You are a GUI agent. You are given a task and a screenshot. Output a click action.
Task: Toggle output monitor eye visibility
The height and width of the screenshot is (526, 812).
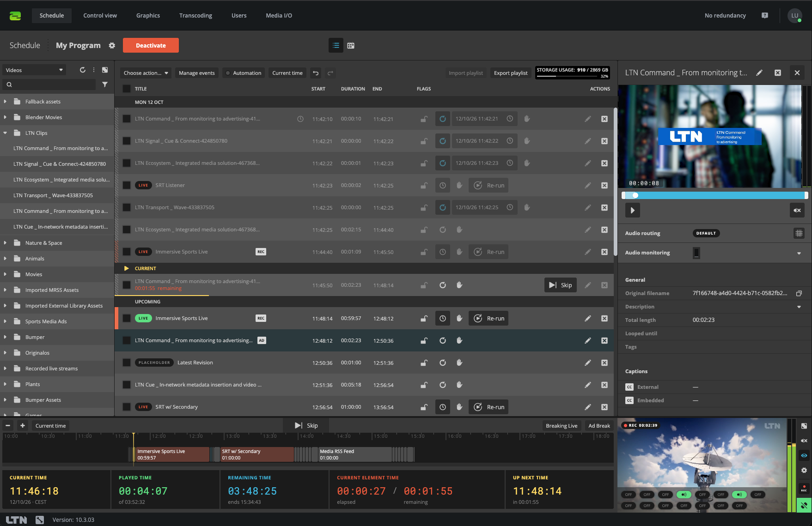pyautogui.click(x=804, y=455)
